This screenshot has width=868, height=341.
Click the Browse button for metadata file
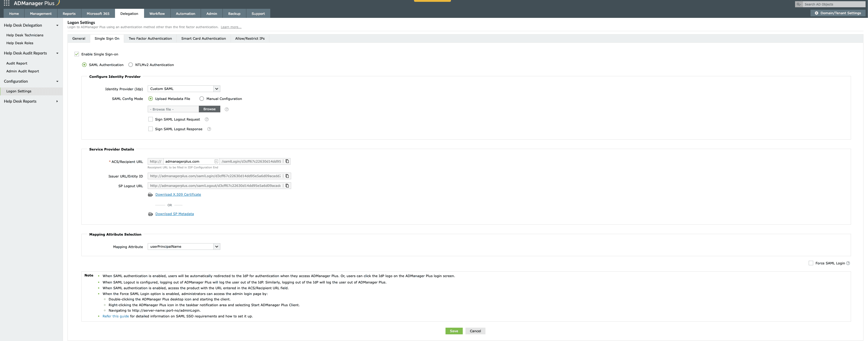(209, 109)
